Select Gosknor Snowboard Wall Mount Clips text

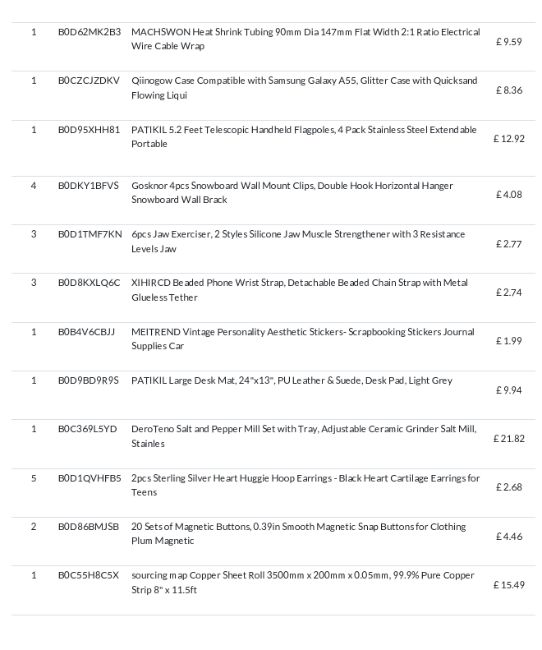pos(292,192)
